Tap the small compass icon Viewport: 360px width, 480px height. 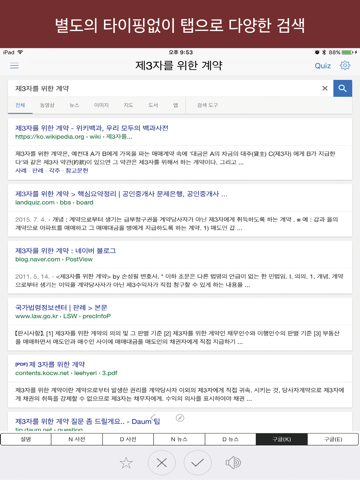(x=180, y=418)
